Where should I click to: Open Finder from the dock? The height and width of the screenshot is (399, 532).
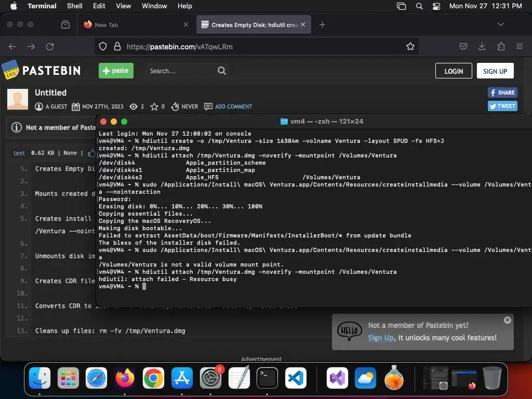point(39,378)
